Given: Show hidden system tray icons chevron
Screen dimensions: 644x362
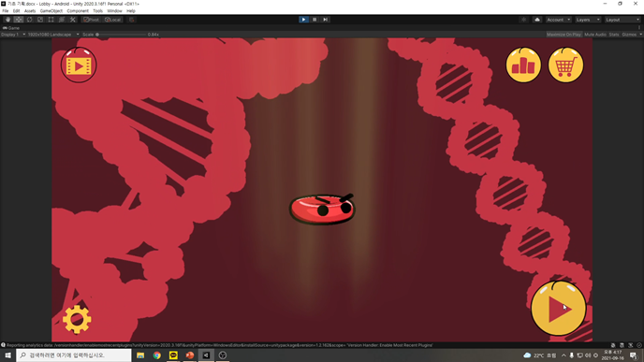Looking at the screenshot, I should (563, 355).
